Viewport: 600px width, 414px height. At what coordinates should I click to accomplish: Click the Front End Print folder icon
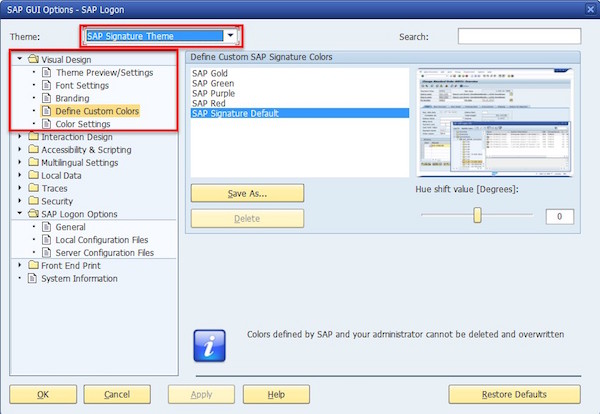(33, 265)
